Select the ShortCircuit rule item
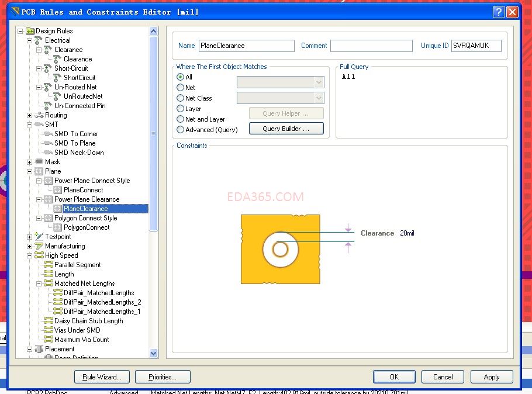The width and height of the screenshot is (532, 394). coord(80,78)
